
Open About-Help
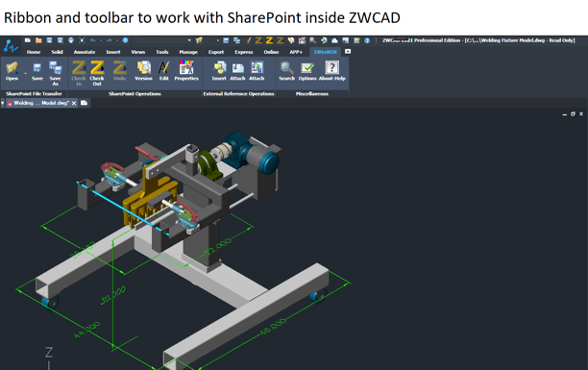click(331, 71)
